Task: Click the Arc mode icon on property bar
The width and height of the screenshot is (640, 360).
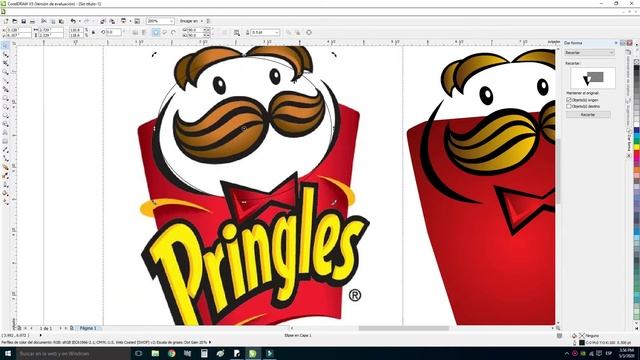Action: click(173, 32)
